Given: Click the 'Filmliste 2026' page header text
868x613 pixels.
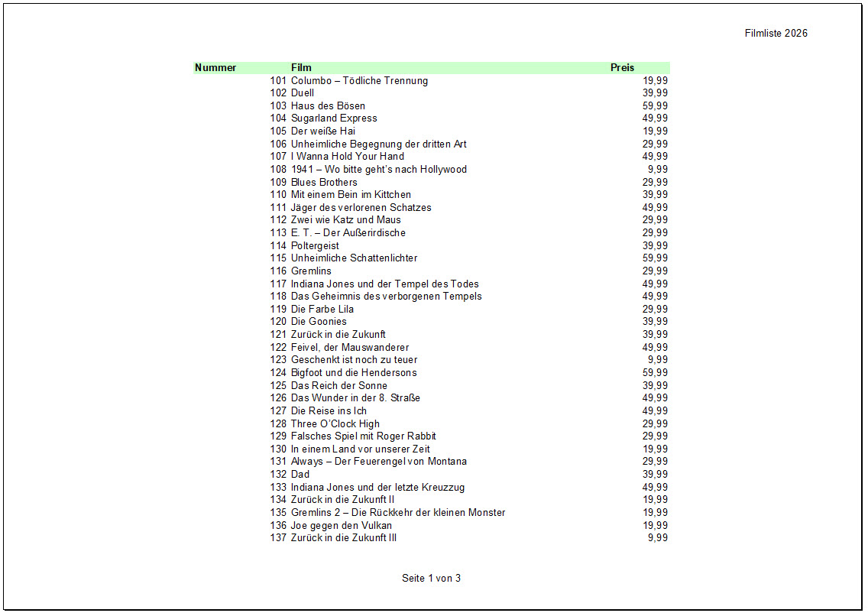Looking at the screenshot, I should coord(776,34).
